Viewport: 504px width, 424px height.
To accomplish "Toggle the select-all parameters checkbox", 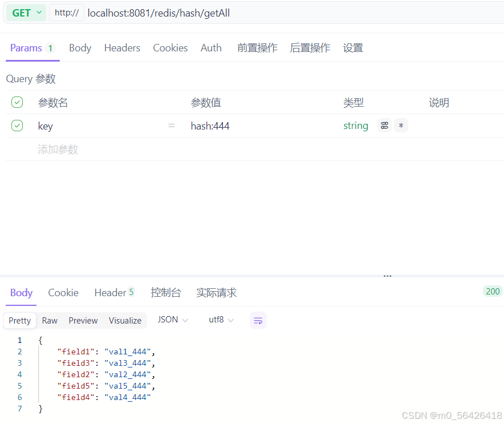I will pos(17,102).
